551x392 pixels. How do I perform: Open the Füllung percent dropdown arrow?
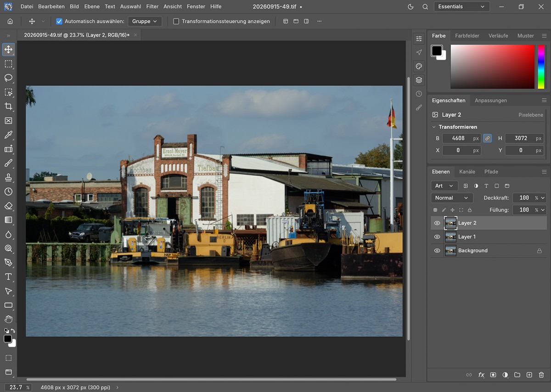tap(543, 210)
